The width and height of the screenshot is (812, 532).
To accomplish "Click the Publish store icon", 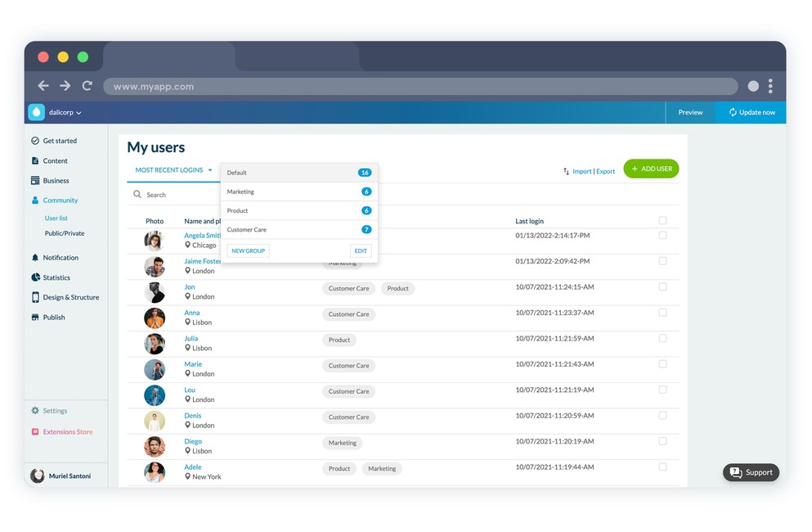I will click(x=35, y=317).
